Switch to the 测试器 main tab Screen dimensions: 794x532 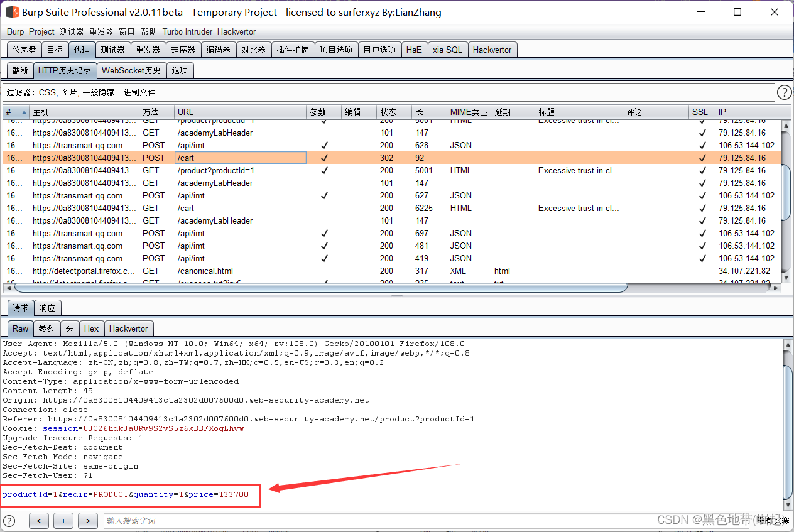click(112, 50)
